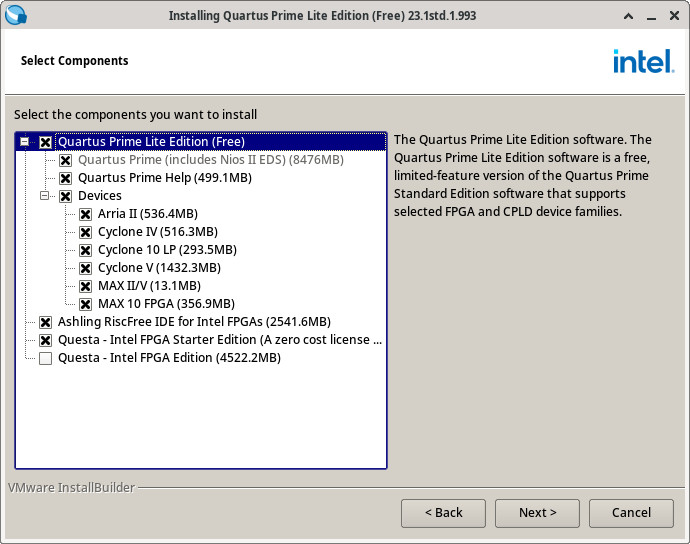Uncheck Ashling RiscFree IDE checkbox
The image size is (690, 544).
point(45,323)
